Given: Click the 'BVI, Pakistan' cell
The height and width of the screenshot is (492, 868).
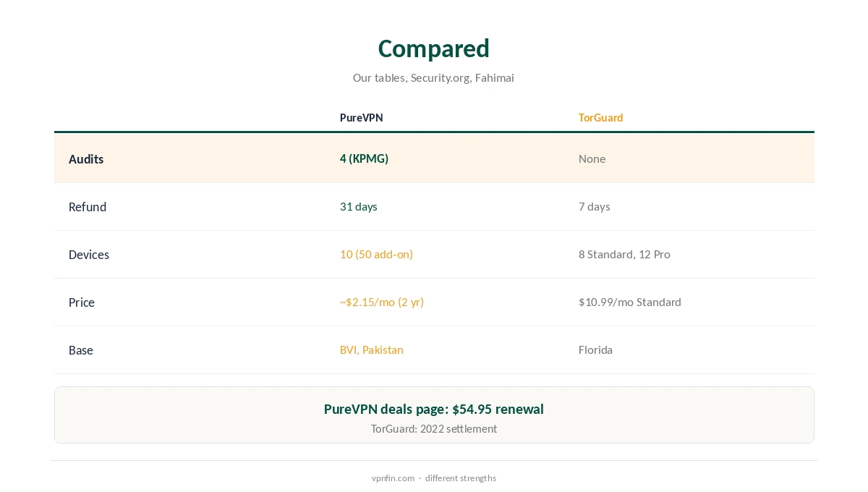Looking at the screenshot, I should point(372,349).
